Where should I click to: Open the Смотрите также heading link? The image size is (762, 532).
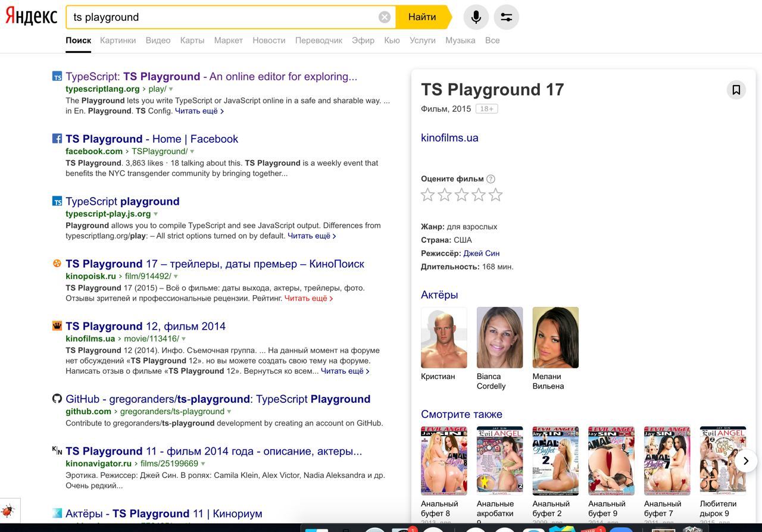click(461, 414)
